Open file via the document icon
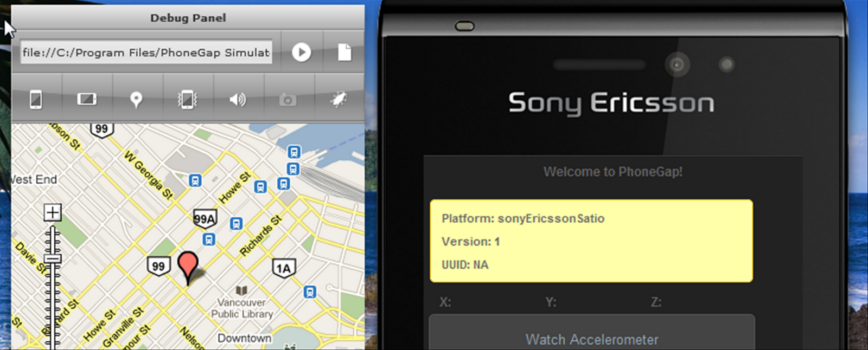Screen dimensions: 868x350 click(344, 53)
